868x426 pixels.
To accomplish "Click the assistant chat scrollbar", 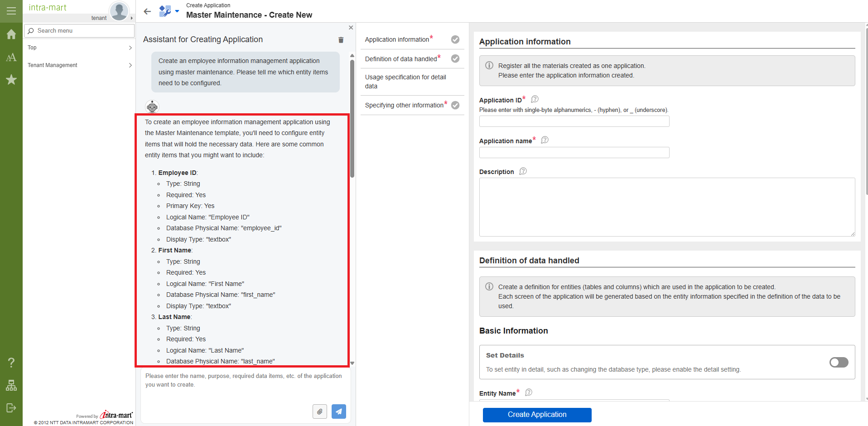I will [x=352, y=119].
